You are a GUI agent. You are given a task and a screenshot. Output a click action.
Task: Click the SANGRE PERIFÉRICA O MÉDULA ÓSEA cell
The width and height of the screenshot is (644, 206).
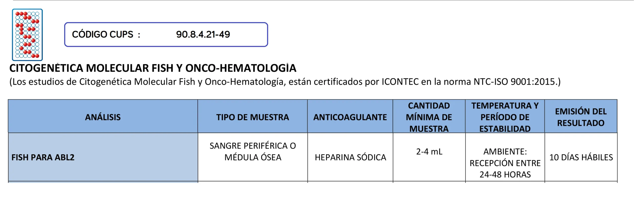tap(253, 152)
